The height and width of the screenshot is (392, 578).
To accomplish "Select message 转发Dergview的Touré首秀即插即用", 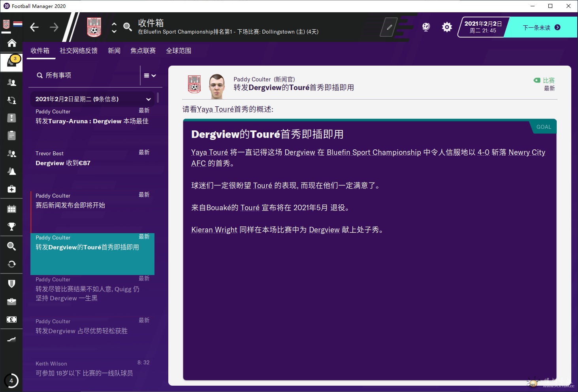I will coord(92,254).
